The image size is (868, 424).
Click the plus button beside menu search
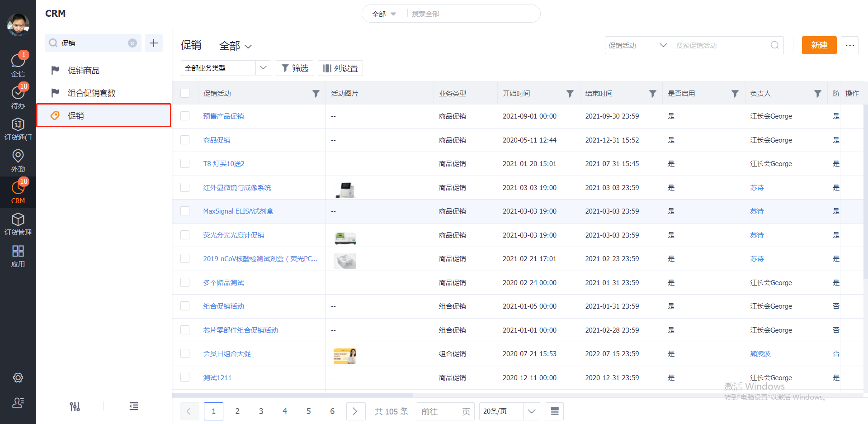[154, 43]
